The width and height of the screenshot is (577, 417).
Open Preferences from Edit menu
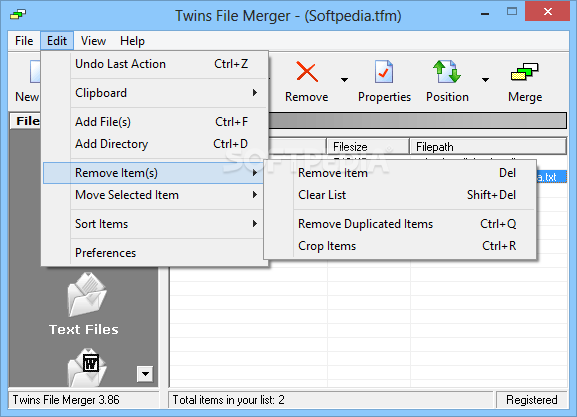pos(153,253)
